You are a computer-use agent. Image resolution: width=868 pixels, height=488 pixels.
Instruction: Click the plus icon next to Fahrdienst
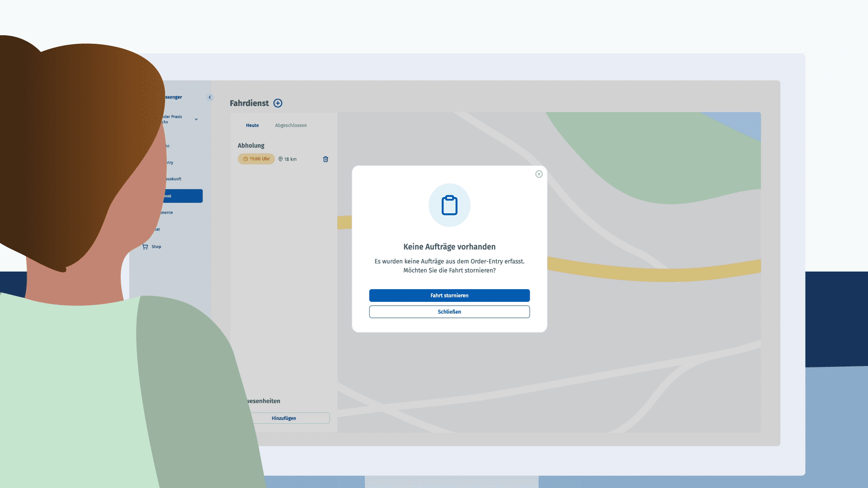278,103
